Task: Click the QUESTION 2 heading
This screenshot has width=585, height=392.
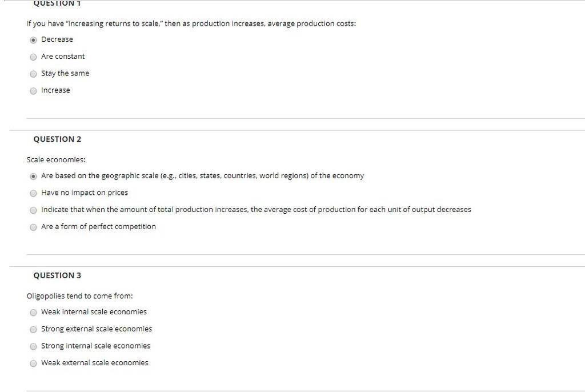Action: click(x=57, y=139)
